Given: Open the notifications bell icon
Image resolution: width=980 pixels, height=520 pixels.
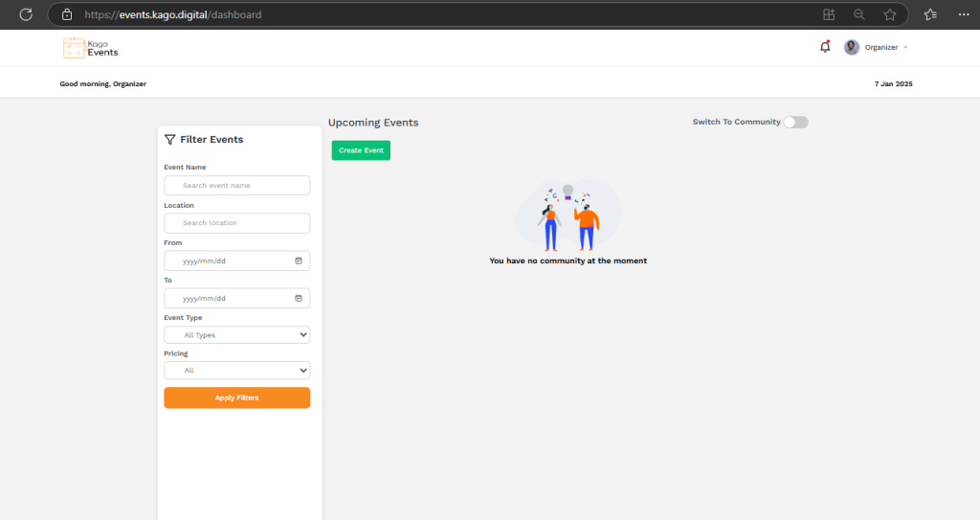Looking at the screenshot, I should [825, 47].
